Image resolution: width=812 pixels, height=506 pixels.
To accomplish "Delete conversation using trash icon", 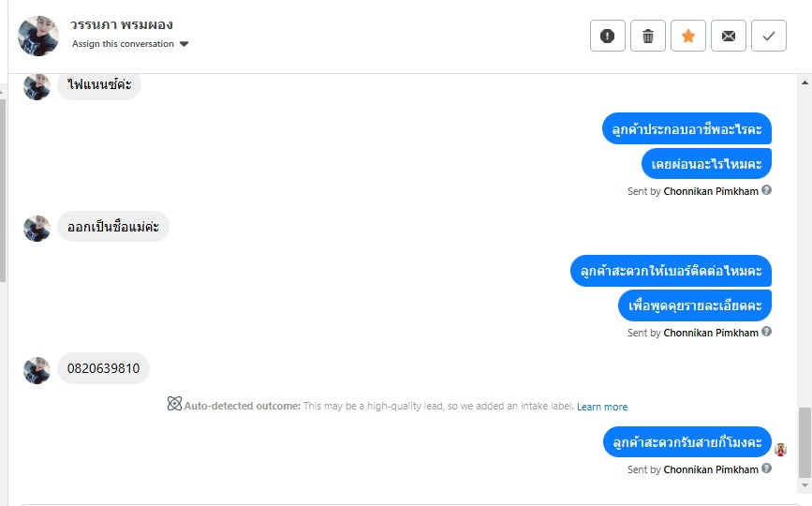I will (648, 37).
